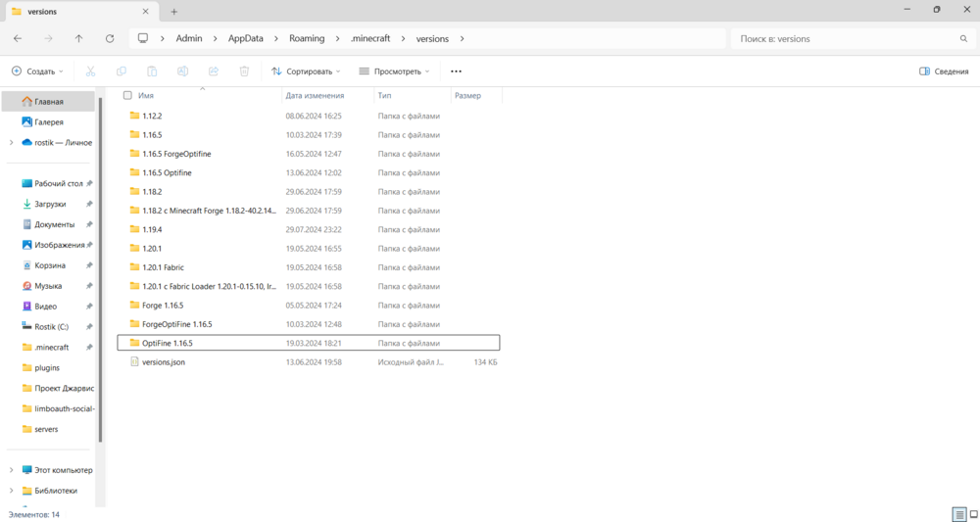This screenshot has width=980, height=522.
Task: Click chevron after versions in address bar
Action: point(462,39)
